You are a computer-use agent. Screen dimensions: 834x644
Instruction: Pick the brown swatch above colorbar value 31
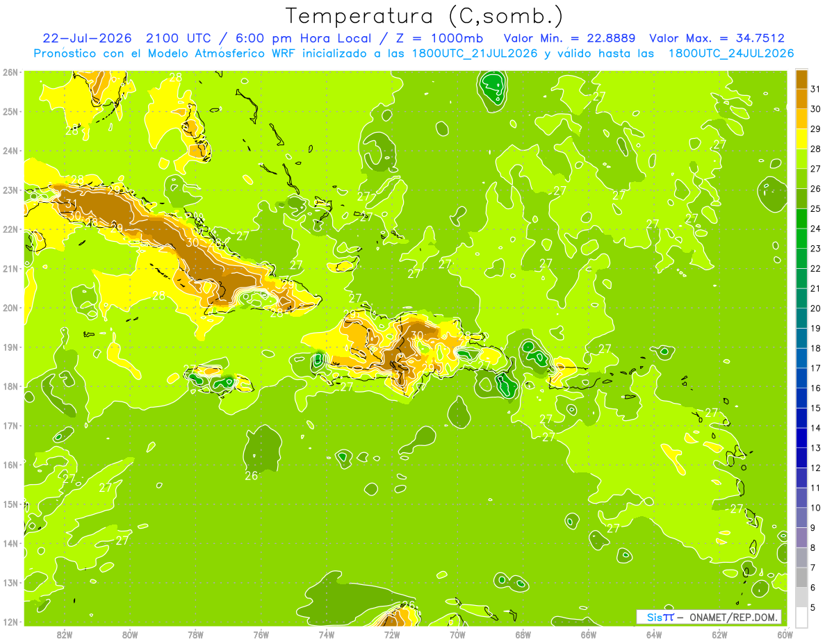coord(802,79)
